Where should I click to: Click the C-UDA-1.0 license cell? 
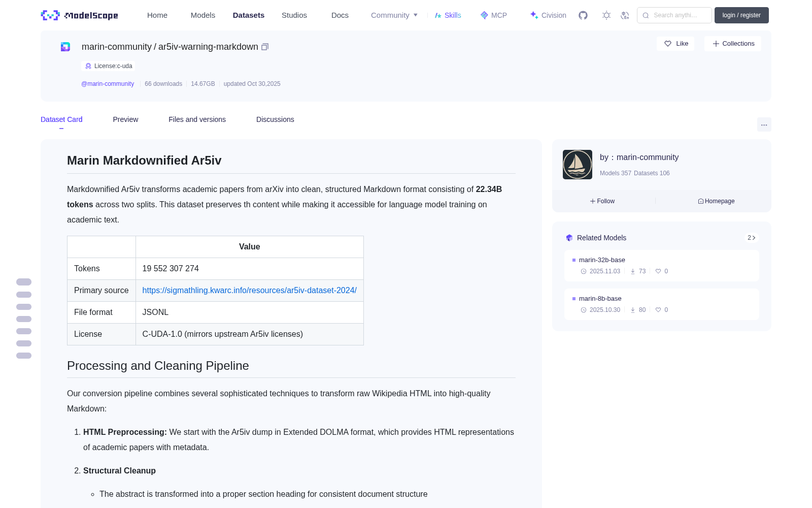tap(249, 334)
